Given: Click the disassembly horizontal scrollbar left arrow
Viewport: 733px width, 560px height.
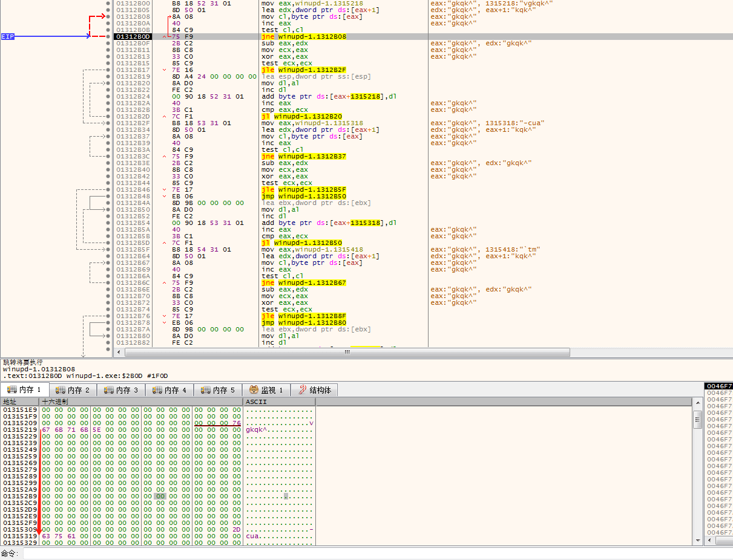Looking at the screenshot, I should pos(119,352).
